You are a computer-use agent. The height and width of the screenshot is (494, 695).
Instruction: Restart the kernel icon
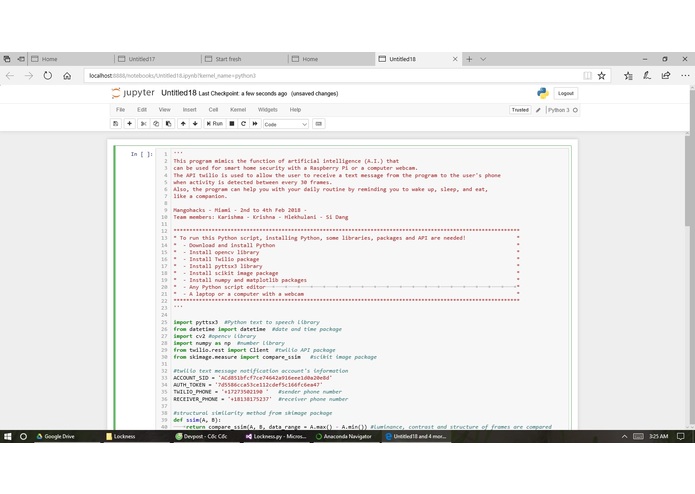243,124
